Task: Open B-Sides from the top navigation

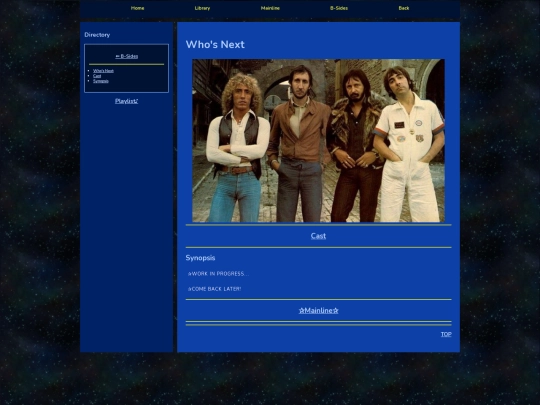Action: (339, 8)
